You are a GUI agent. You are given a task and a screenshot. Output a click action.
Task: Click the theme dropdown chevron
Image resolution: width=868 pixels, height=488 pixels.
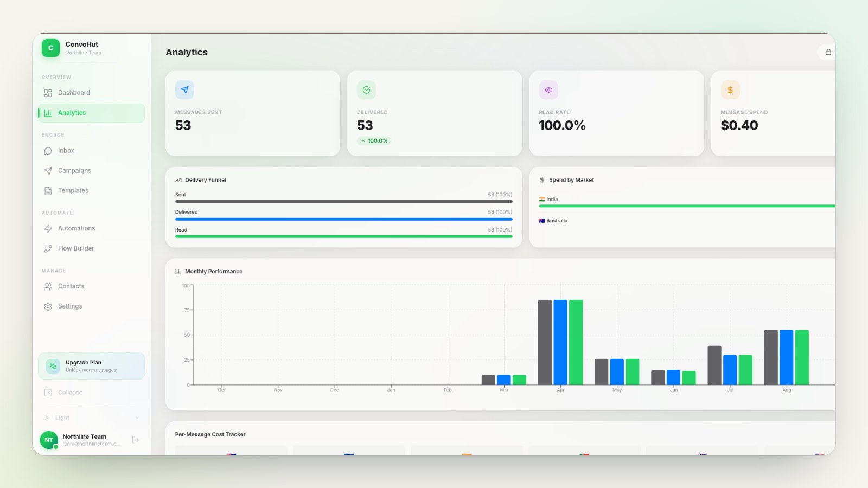click(x=137, y=418)
